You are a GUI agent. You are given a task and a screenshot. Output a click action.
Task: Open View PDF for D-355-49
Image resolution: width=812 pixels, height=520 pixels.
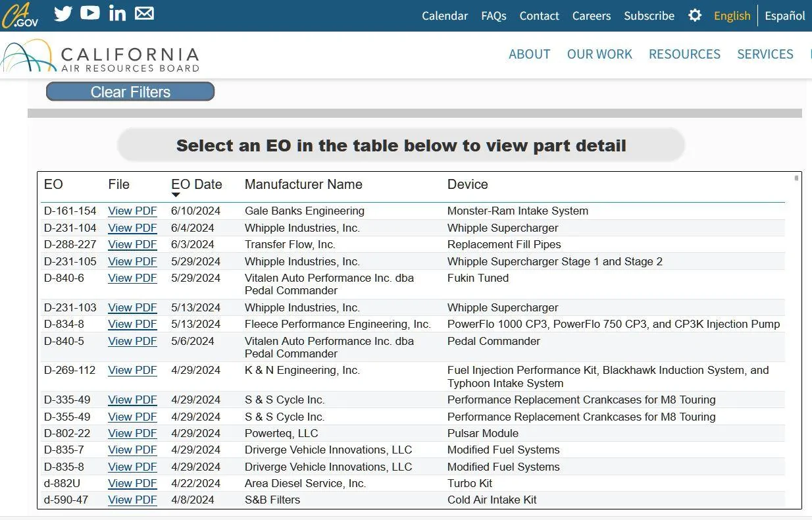pos(132,417)
